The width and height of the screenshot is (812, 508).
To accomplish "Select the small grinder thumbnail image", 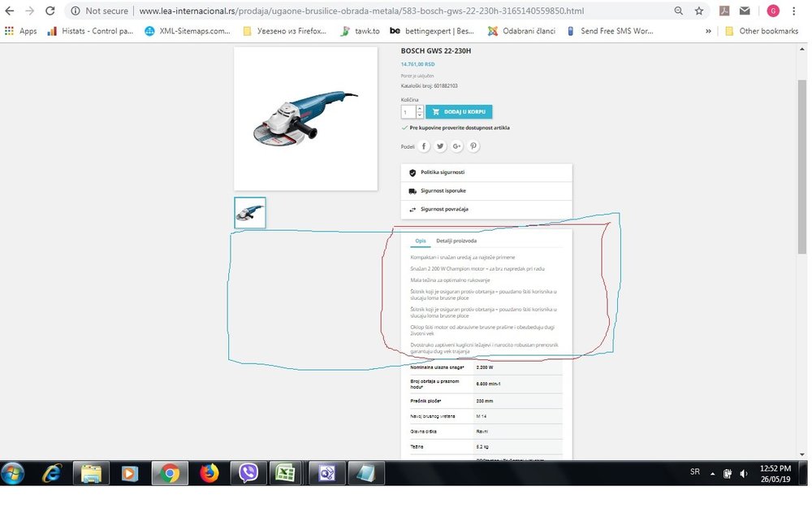I will 249,212.
